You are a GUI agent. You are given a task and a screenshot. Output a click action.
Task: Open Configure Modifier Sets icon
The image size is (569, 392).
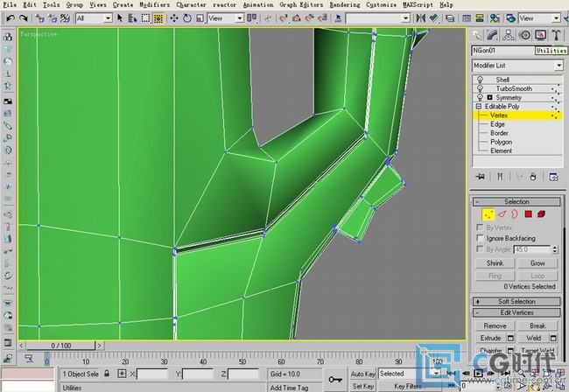pos(553,177)
